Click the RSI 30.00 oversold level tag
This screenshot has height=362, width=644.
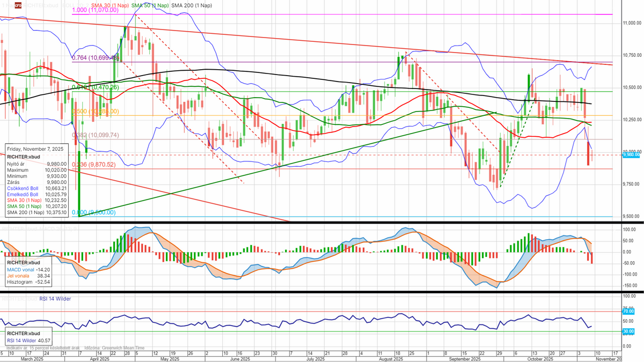click(x=628, y=331)
